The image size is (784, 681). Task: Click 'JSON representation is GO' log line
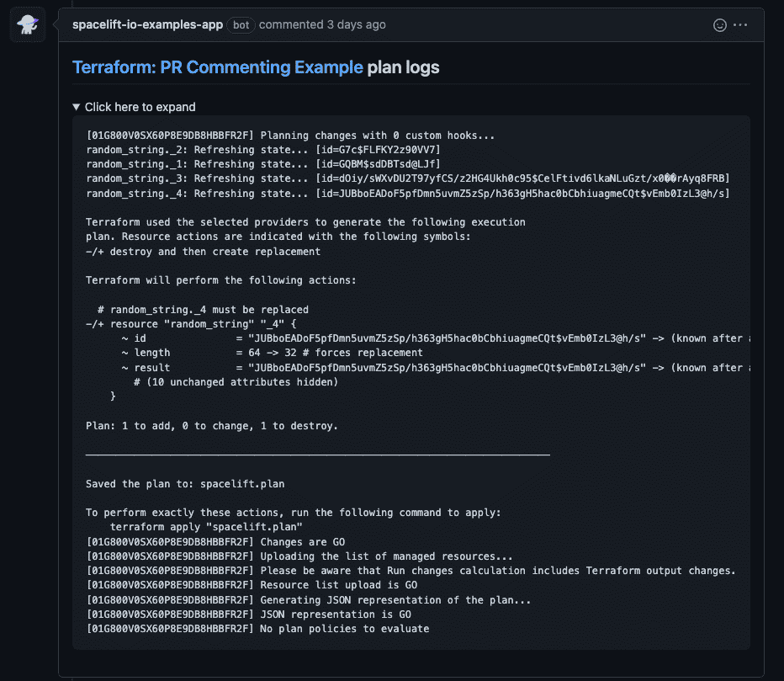(x=249, y=614)
